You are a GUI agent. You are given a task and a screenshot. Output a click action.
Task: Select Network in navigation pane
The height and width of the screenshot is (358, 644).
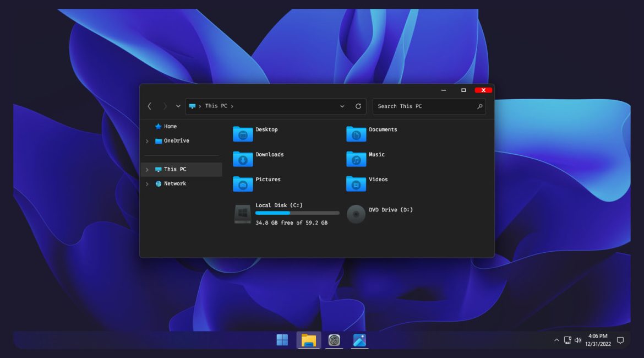pos(175,184)
